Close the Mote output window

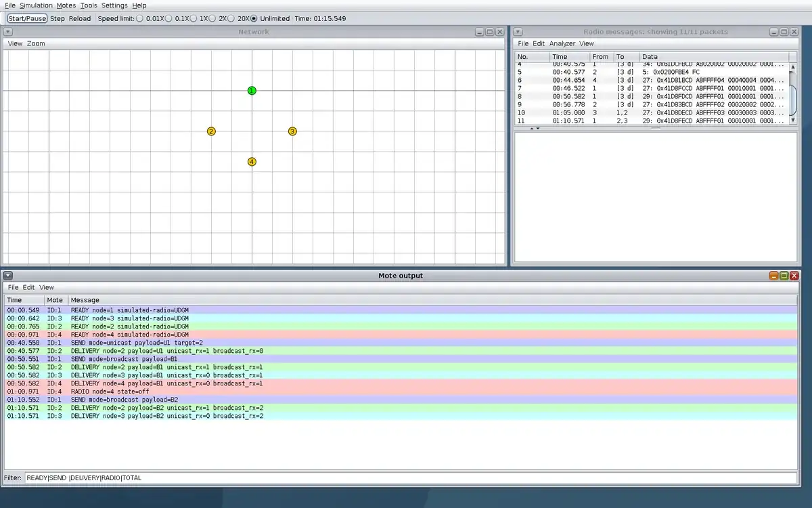tap(794, 276)
